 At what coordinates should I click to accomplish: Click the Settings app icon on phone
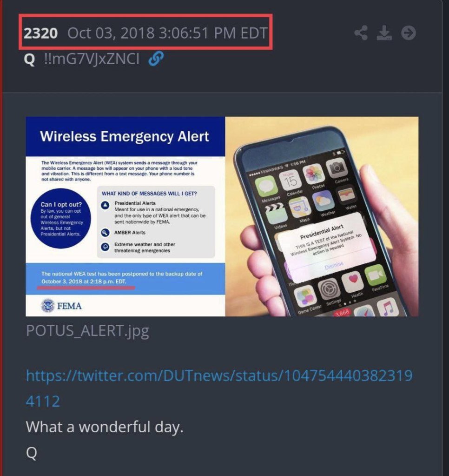[x=329, y=290]
